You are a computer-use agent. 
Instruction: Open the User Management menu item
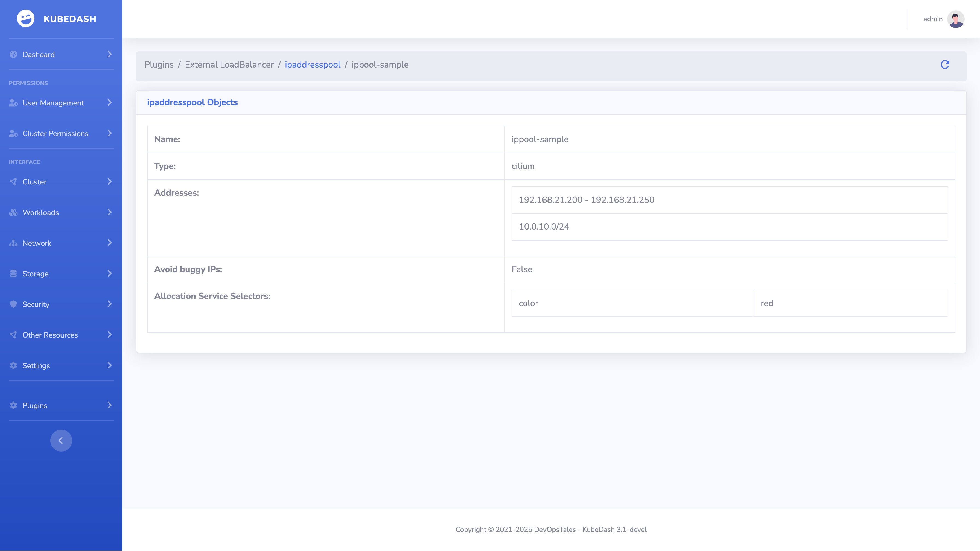pos(53,103)
